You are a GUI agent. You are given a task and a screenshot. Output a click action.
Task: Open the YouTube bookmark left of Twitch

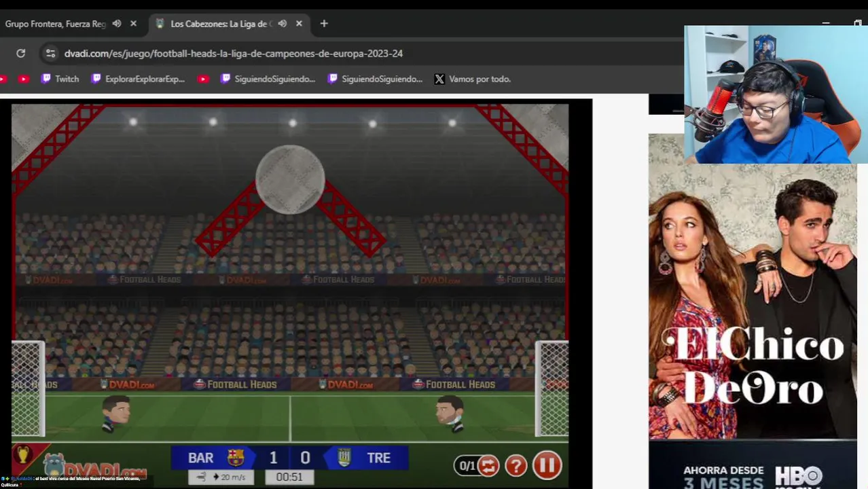[24, 79]
